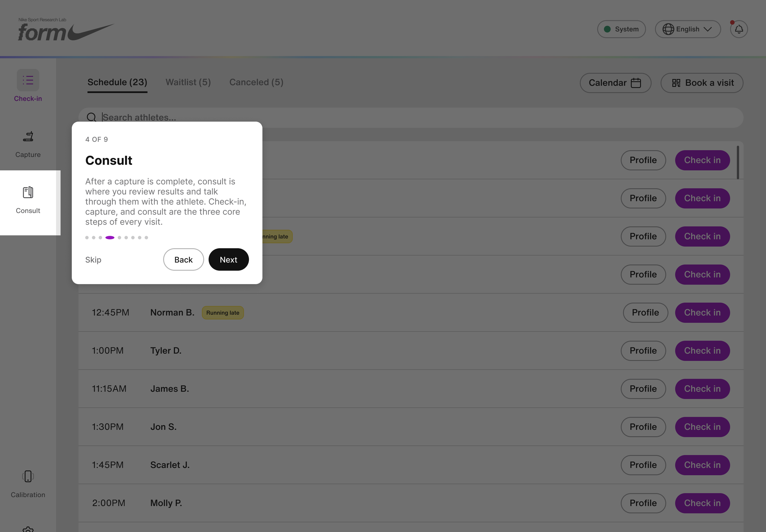Click the Nike form logo
This screenshot has width=766, height=532.
[66, 29]
